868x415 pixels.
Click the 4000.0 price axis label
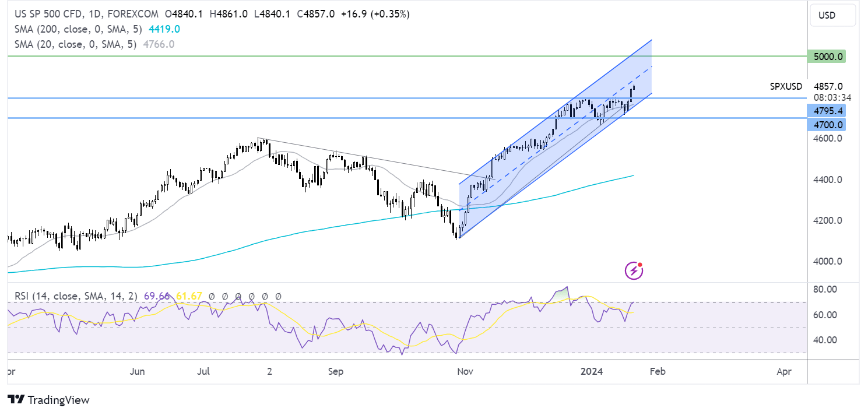click(828, 261)
